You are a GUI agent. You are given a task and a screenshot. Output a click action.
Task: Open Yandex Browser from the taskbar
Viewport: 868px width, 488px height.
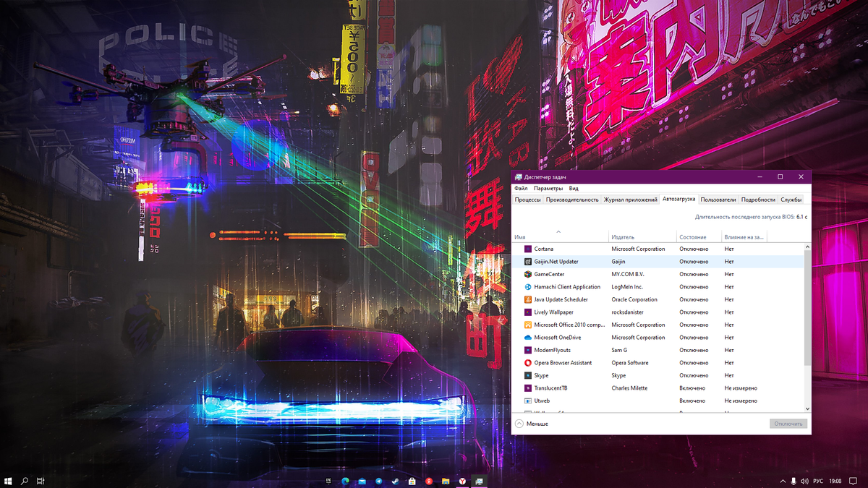[x=462, y=481]
